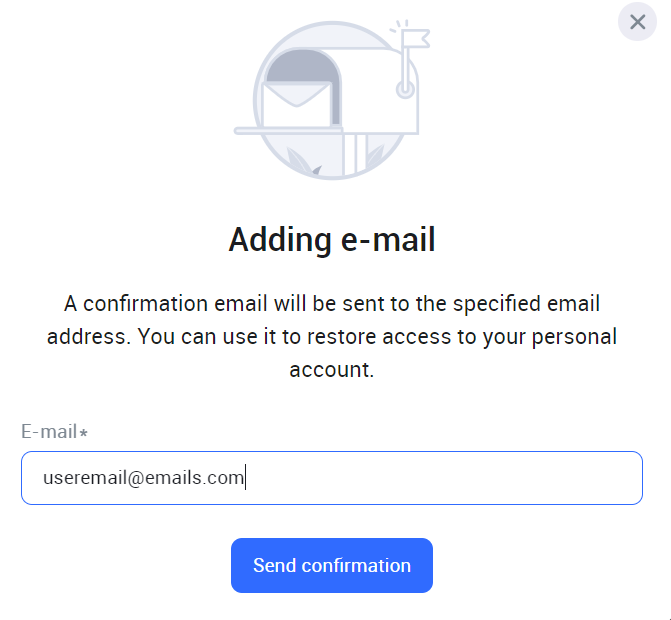
Task: Click the description line mentioning "restore access"
Action: [332, 336]
